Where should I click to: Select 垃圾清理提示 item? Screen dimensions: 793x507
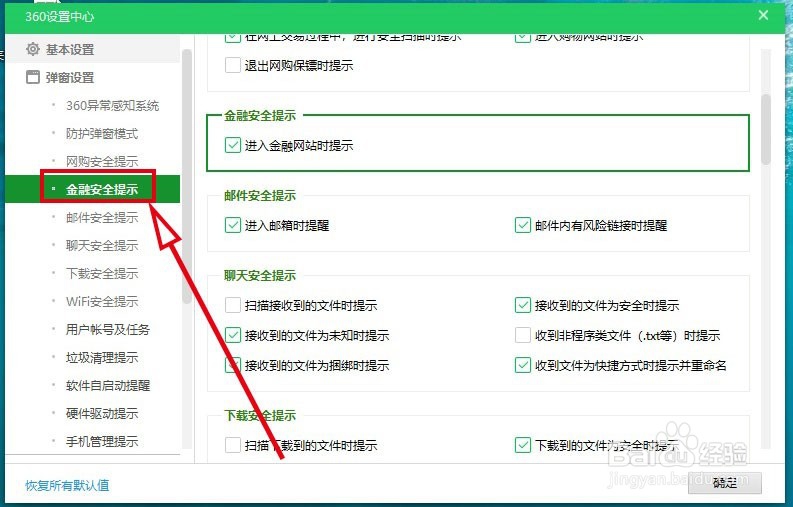(102, 358)
